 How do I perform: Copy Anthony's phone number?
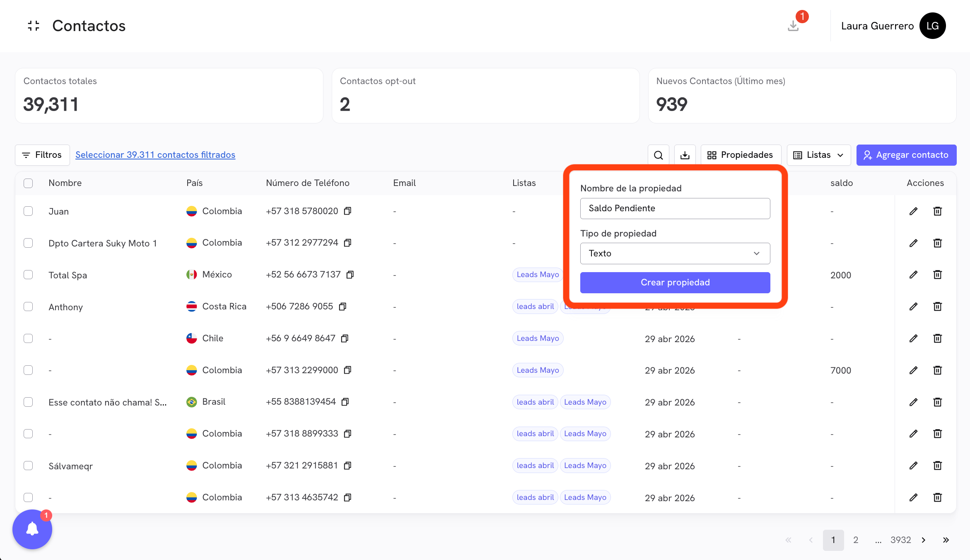click(x=343, y=307)
